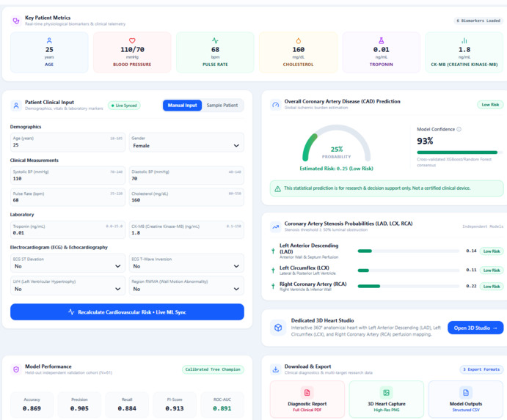Click the Model Confidence 93% progress bar
Viewport: 507px width, 420px height.
(x=460, y=152)
